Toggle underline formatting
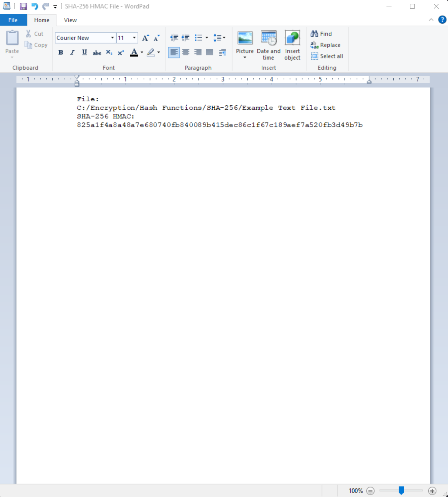This screenshot has width=448, height=497. click(x=84, y=52)
